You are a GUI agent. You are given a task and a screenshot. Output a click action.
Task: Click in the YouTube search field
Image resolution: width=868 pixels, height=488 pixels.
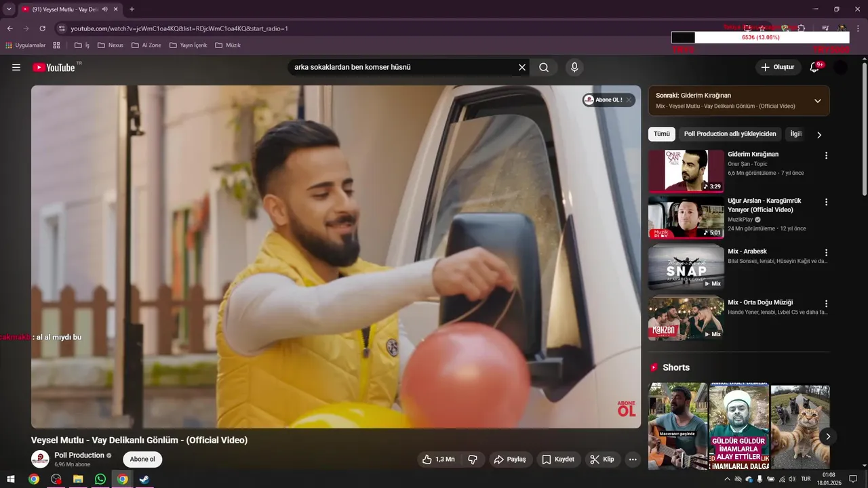(403, 67)
